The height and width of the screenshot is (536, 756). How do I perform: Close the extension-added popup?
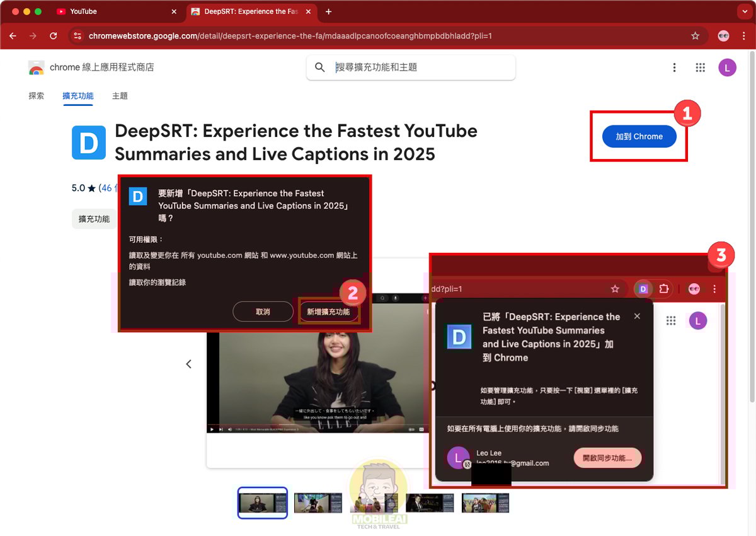coord(637,316)
